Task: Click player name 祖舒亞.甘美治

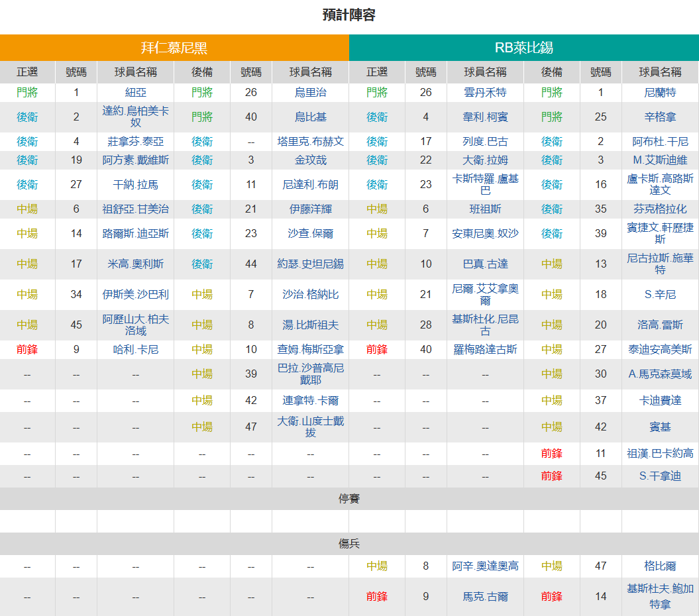Action: pos(136,209)
